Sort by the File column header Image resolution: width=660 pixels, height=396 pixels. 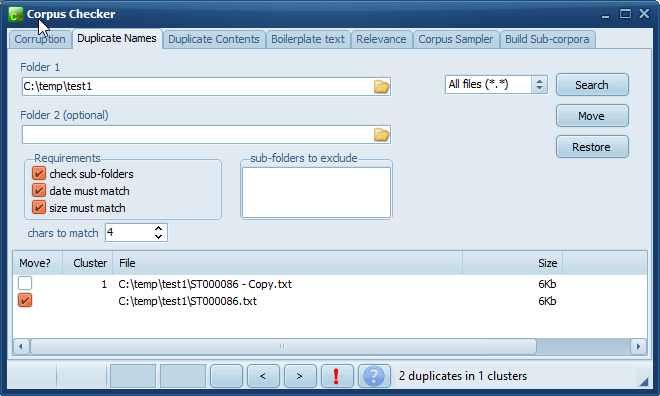coord(287,263)
